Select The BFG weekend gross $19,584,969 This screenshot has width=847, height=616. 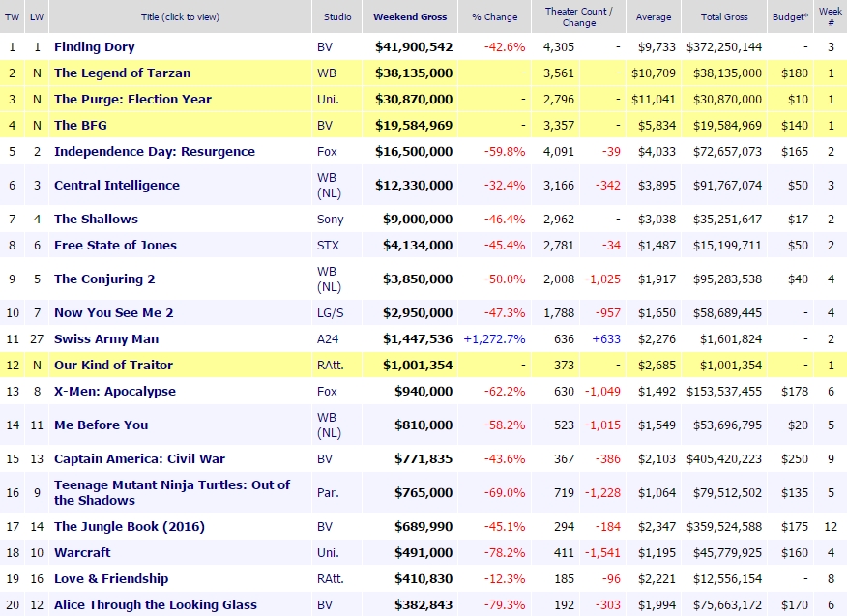[x=414, y=125]
